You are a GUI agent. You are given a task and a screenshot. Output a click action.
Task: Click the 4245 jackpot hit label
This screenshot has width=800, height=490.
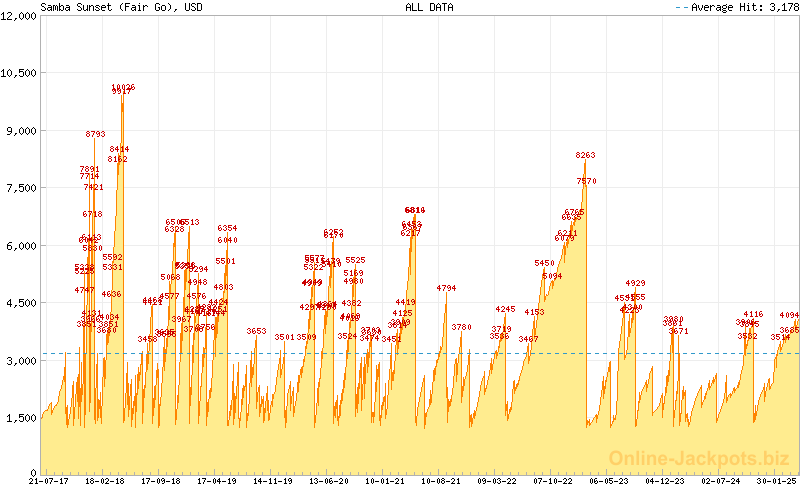tap(505, 310)
